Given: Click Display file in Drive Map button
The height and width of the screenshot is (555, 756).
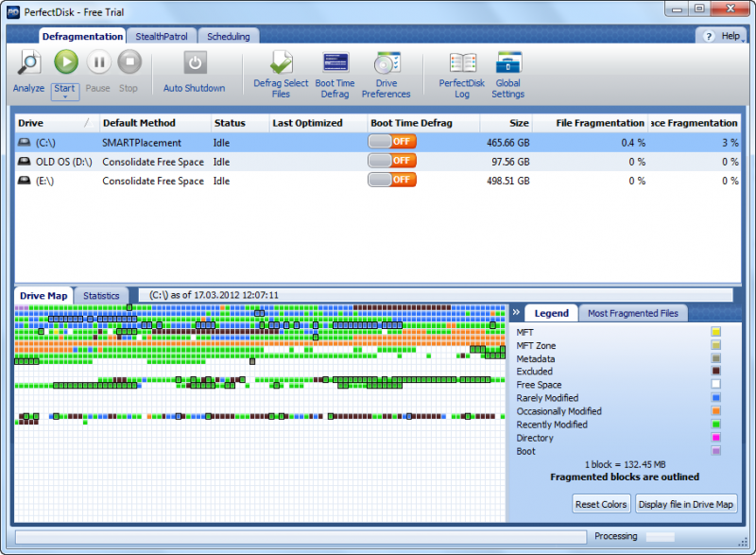Looking at the screenshot, I should coord(686,504).
